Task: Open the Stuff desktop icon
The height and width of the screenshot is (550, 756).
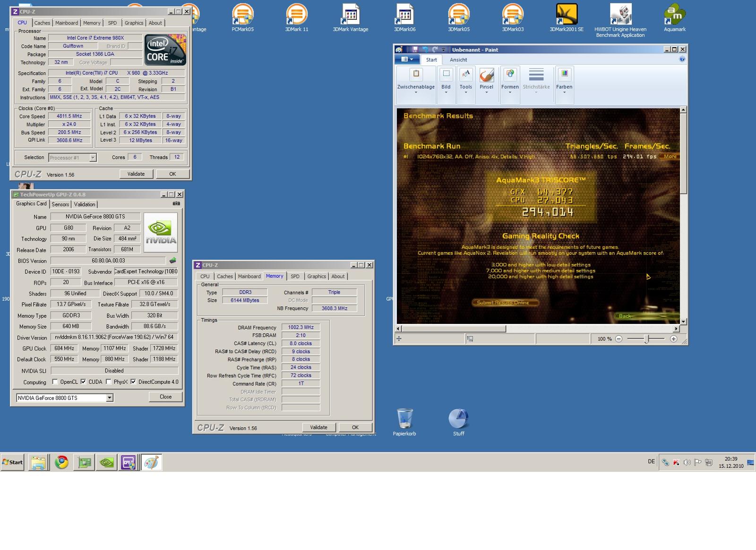Action: click(x=458, y=422)
